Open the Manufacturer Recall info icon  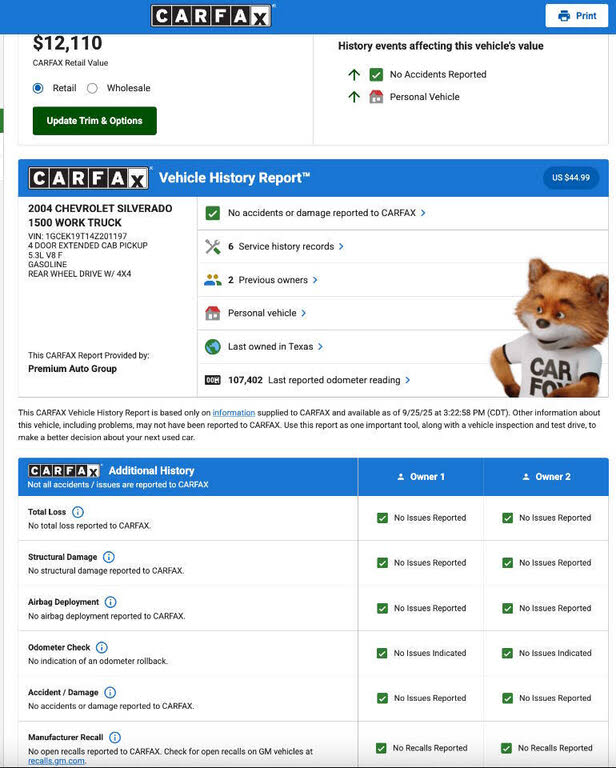click(115, 737)
